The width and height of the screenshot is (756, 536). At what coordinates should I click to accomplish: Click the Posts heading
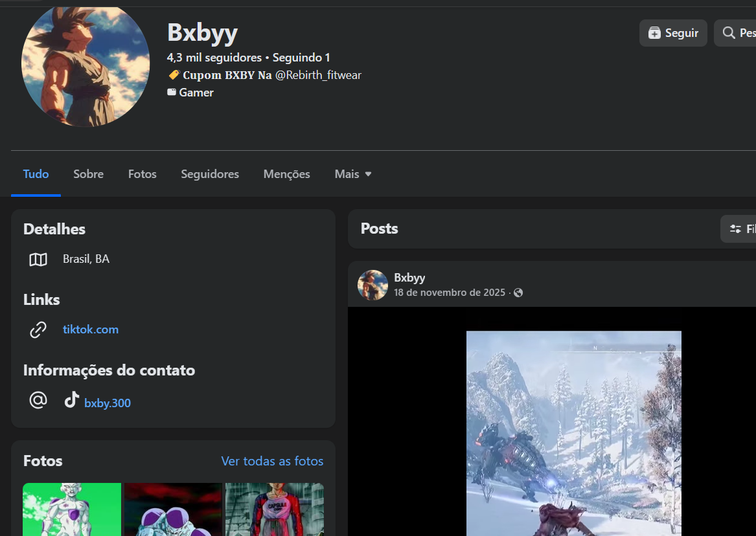380,229
